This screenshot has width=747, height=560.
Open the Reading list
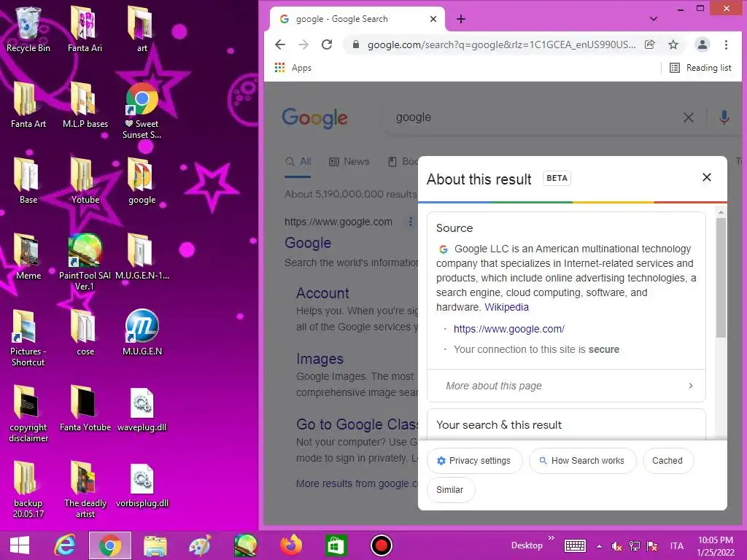(x=700, y=68)
